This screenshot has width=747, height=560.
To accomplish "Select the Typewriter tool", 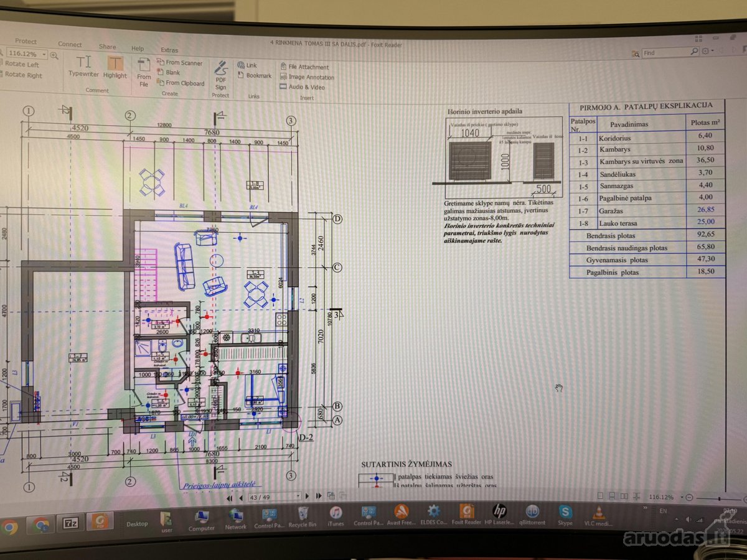I will pyautogui.click(x=84, y=66).
